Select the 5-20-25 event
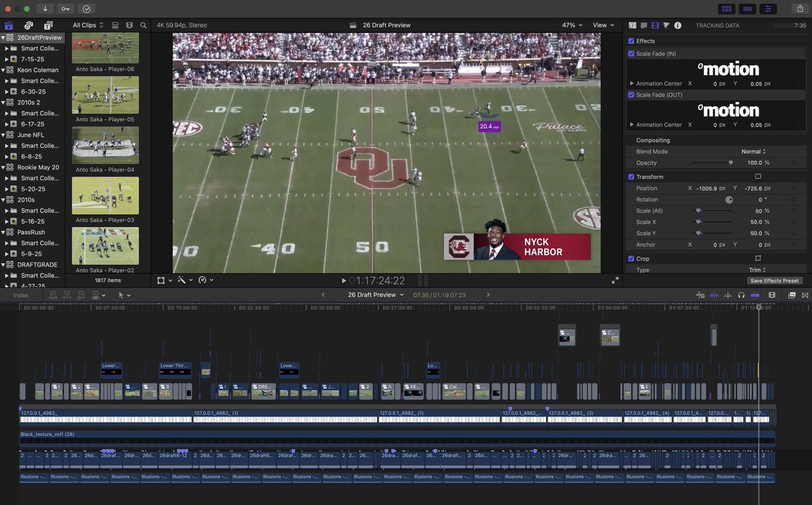This screenshot has height=505, width=812. pos(32,189)
